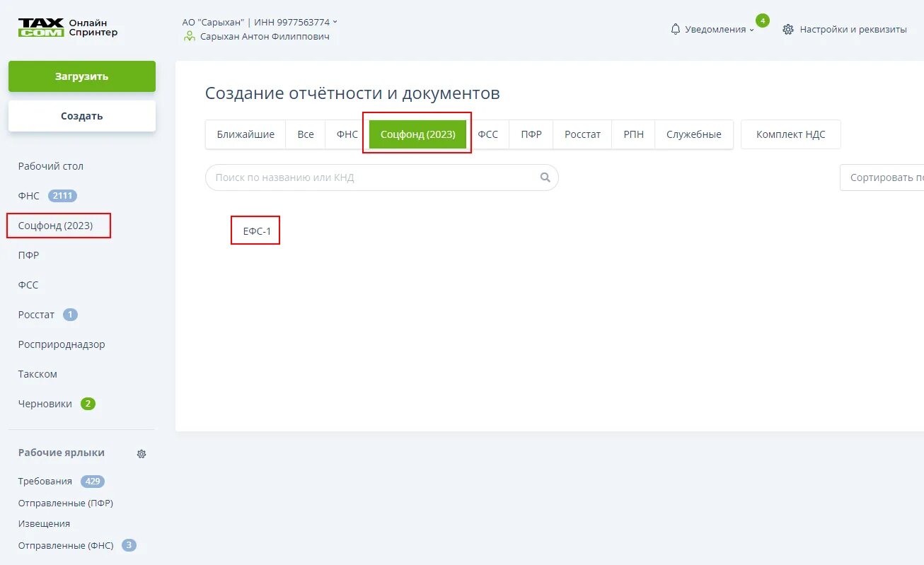Switch to the Ближайшие tab

click(x=246, y=134)
